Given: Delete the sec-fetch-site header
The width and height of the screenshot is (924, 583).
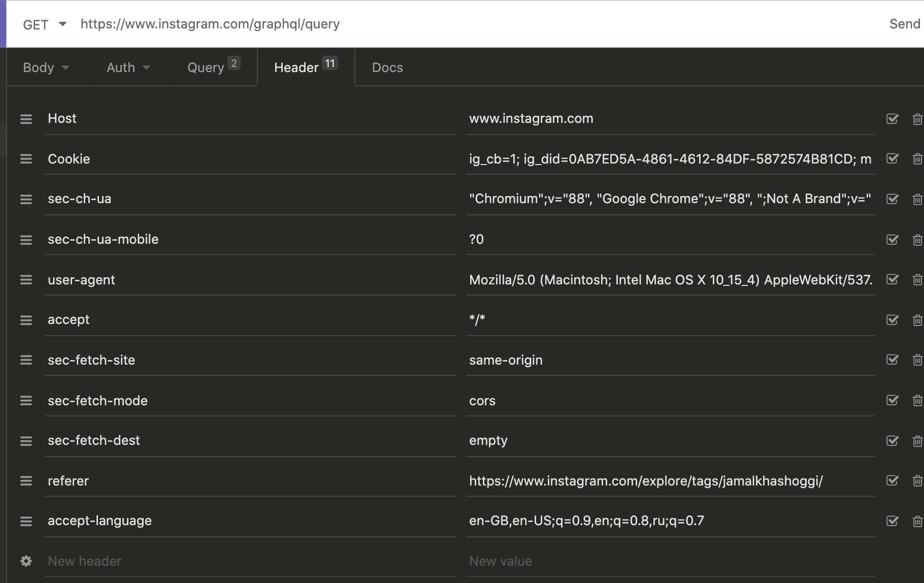Looking at the screenshot, I should (x=917, y=360).
